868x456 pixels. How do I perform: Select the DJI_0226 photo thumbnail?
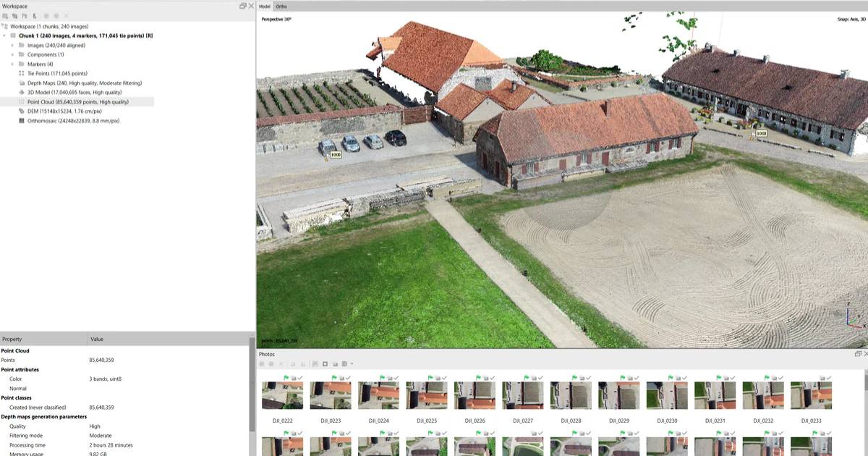(475, 395)
